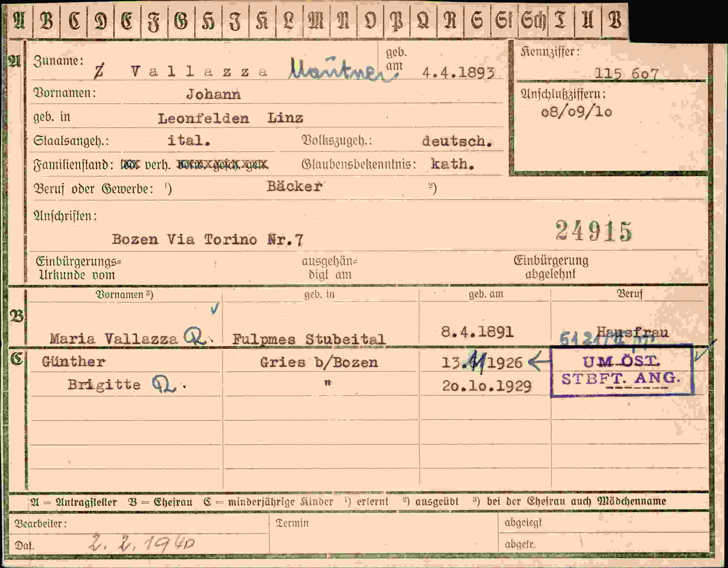The height and width of the screenshot is (568, 728).
Task: Click 'Einbürgerungs-Urkunde vom' label
Action: pyautogui.click(x=79, y=268)
